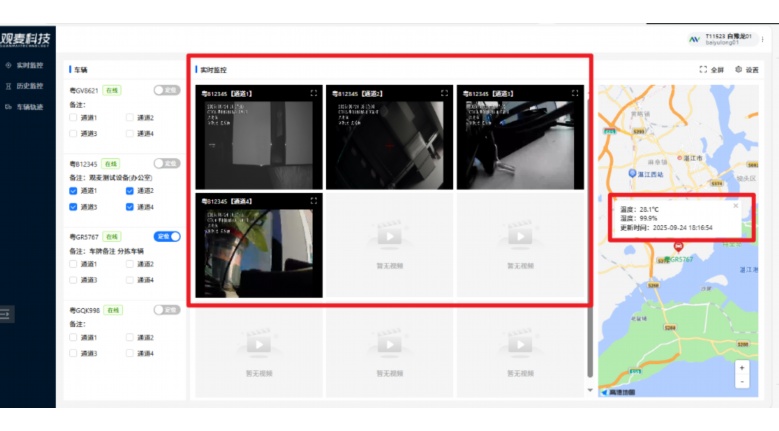Click the 实时监控 target icon in sidebar
This screenshot has width=779, height=431.
8,65
